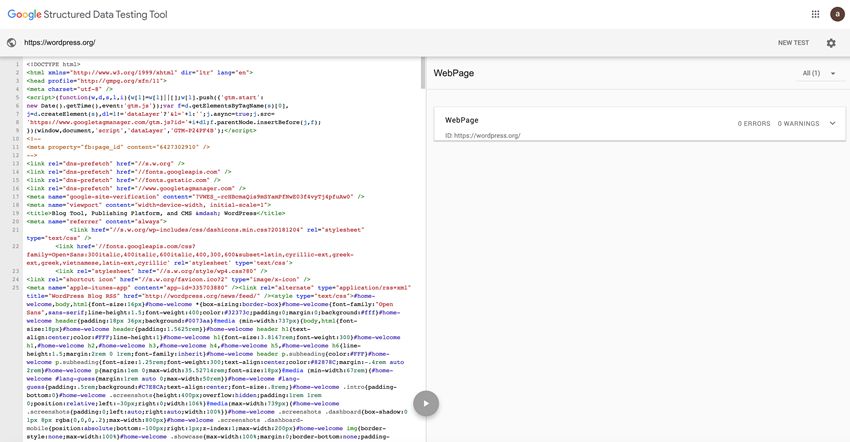Click the viewport meta tag line
This screenshot has width=850, height=442.
pos(149,205)
